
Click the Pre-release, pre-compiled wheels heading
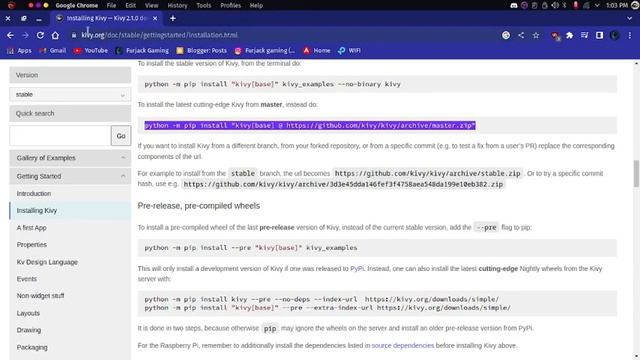[x=199, y=206]
